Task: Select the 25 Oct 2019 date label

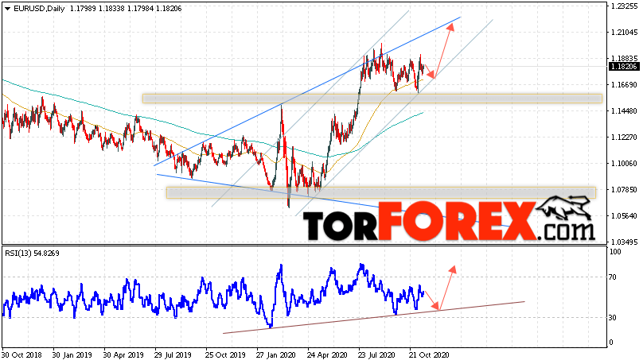Action: coord(225,355)
